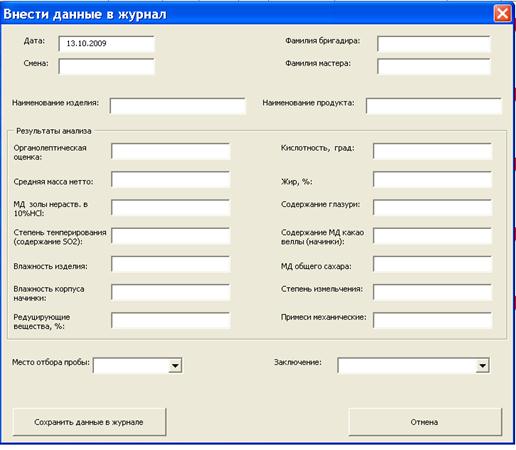The height and width of the screenshot is (450, 516).
Task: Select the Фамилия бригадира field
Action: pyautogui.click(x=434, y=44)
